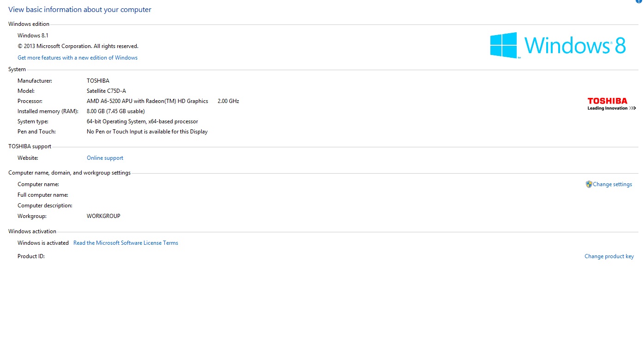Viewport: 644px width, 363px height.
Task: Click the Change product key link
Action: tap(609, 256)
